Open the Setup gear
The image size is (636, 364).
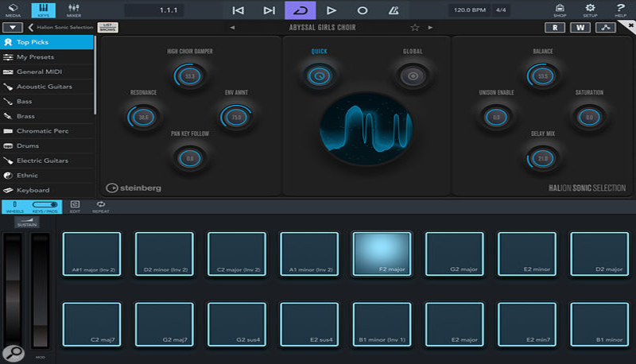(x=590, y=10)
